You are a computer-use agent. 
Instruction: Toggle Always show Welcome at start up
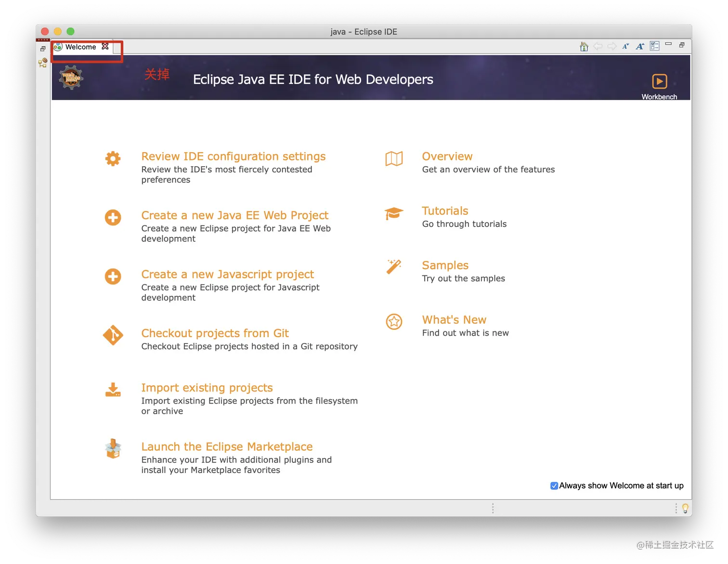click(554, 485)
